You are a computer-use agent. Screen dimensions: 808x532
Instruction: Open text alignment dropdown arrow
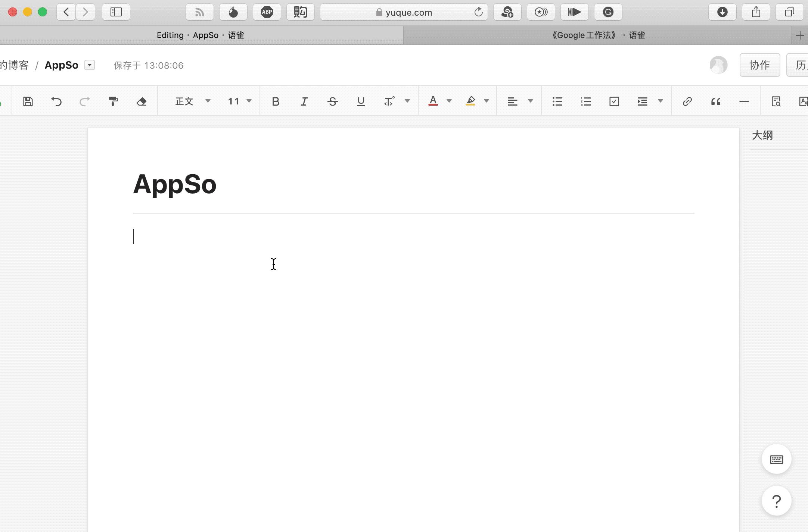[530, 101]
